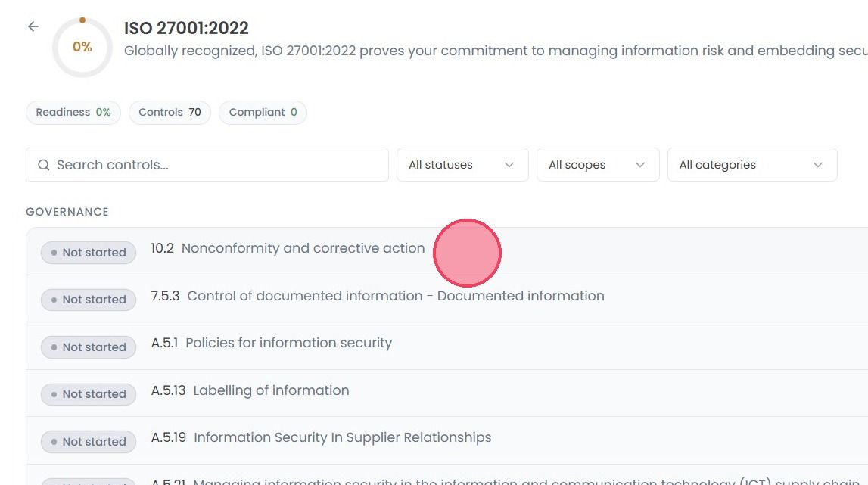
Task: Open control A.5.19 Information Security In Supplier Relationships
Action: [446, 440]
